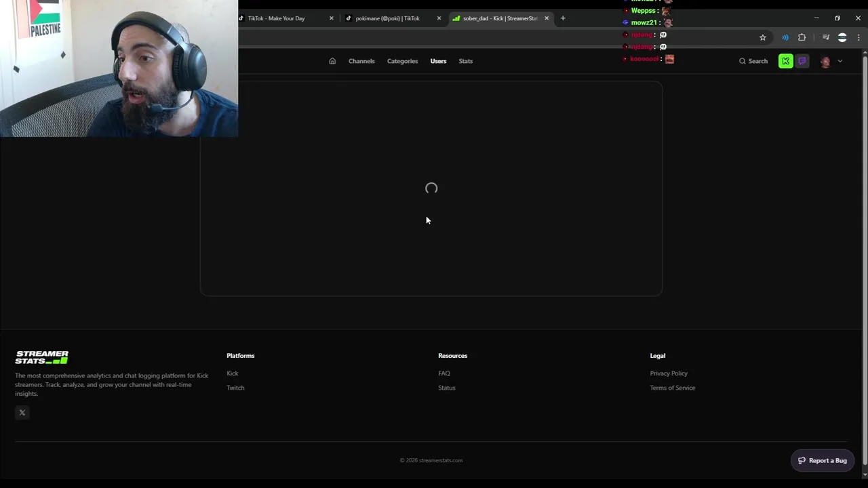Go to the StreamerStats home icon
Screen dimensions: 868x488
pyautogui.click(x=332, y=61)
